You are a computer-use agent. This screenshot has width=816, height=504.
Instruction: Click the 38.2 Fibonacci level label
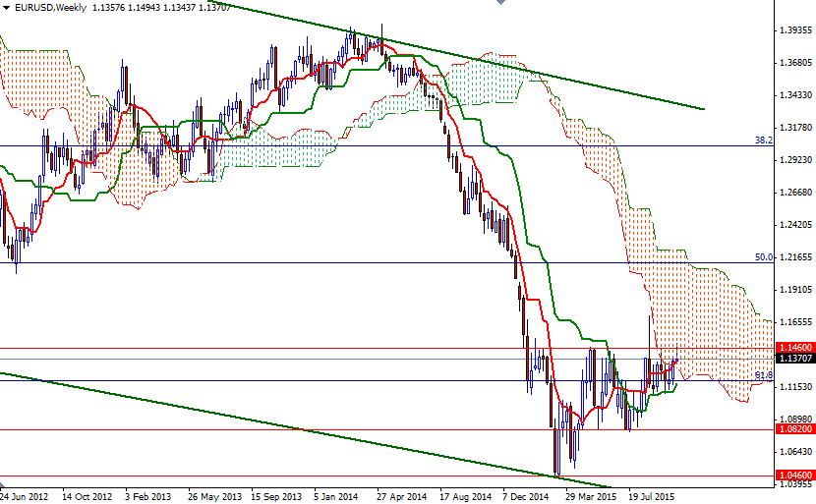click(x=762, y=140)
